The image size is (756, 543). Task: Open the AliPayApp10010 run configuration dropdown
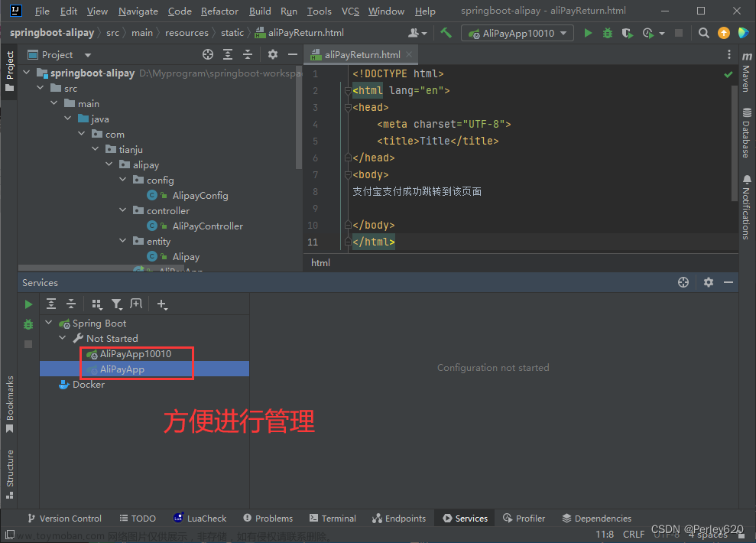point(518,33)
